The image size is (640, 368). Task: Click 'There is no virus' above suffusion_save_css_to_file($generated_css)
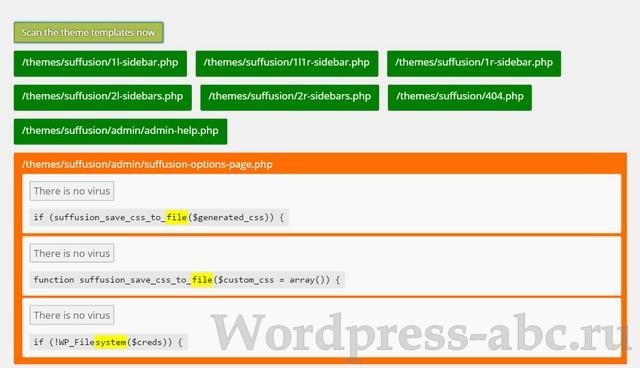click(x=72, y=191)
